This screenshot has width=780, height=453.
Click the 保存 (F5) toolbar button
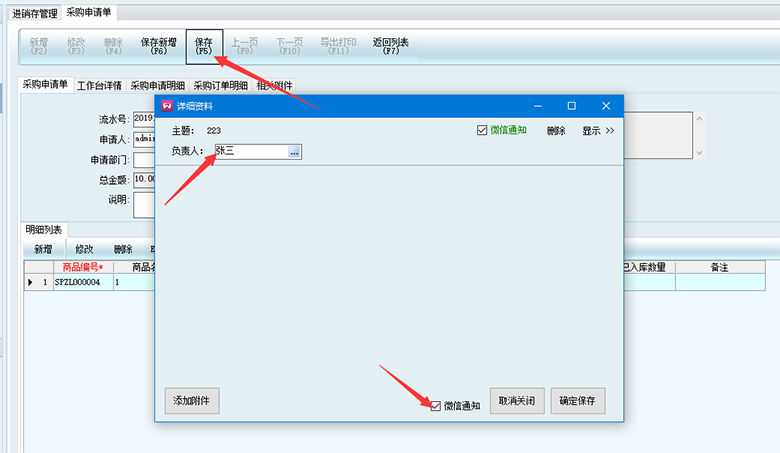click(x=204, y=47)
